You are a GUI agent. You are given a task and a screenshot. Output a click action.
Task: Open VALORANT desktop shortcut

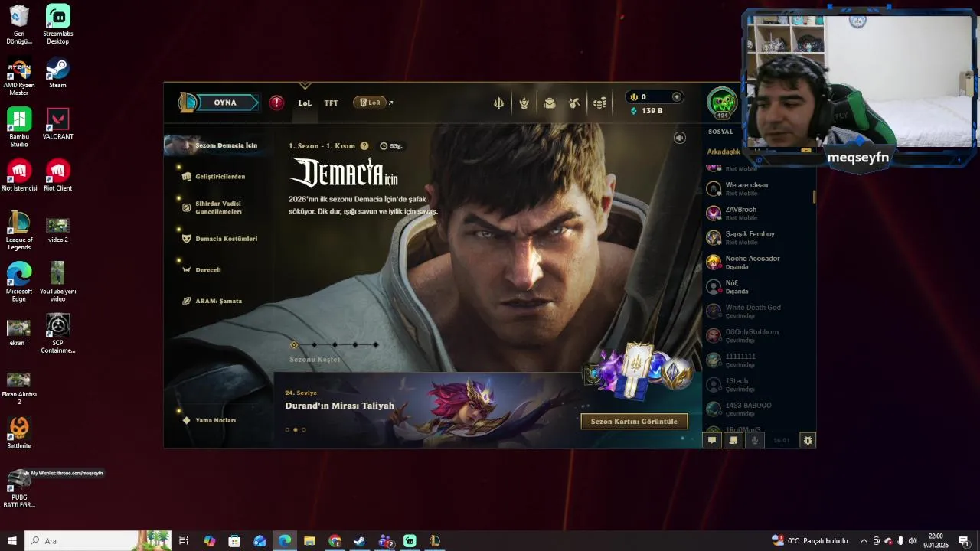tap(58, 124)
